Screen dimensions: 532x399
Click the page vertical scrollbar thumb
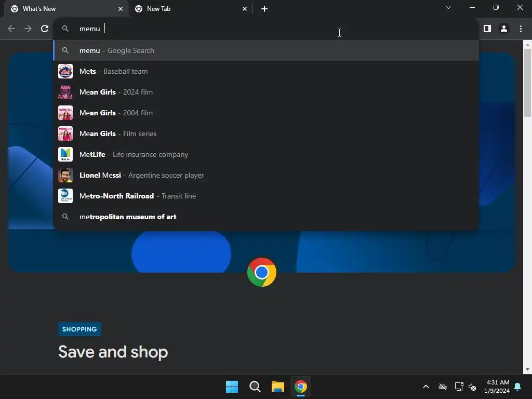pyautogui.click(x=527, y=83)
